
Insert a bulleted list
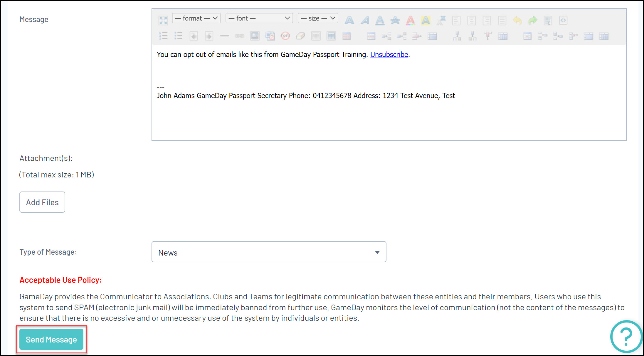[x=178, y=36]
